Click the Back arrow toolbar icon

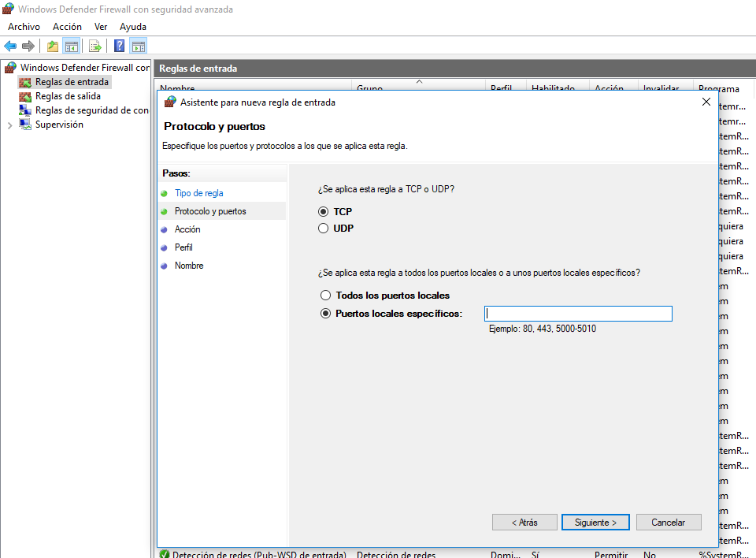pos(10,46)
